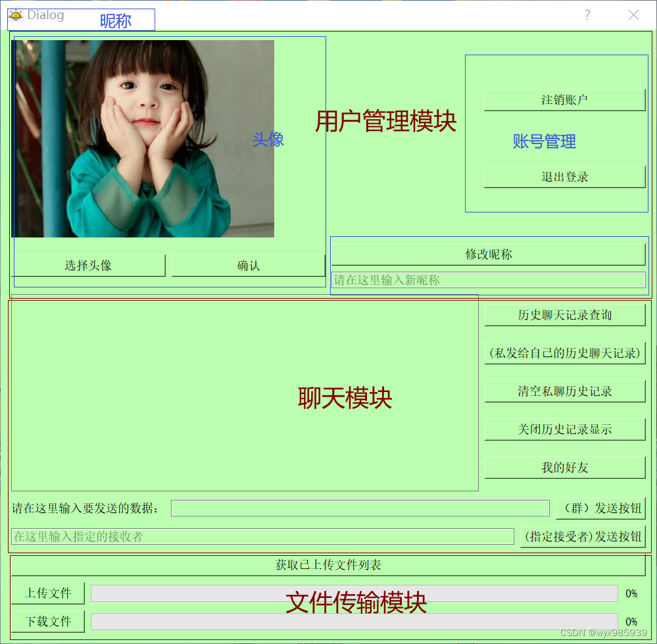This screenshot has height=644, width=657.
Task: Click the (指定接受者)发送按钮 button
Action: click(x=583, y=536)
